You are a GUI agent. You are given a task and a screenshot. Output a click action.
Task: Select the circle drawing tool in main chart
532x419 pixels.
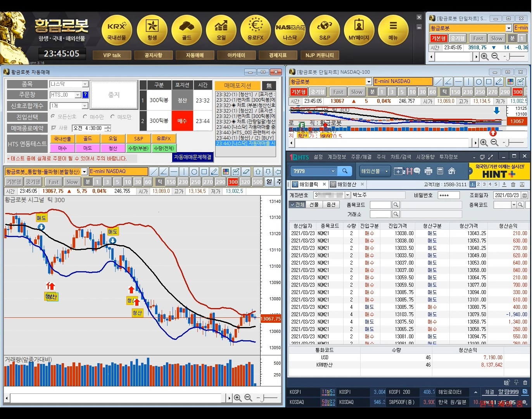pyautogui.click(x=194, y=171)
